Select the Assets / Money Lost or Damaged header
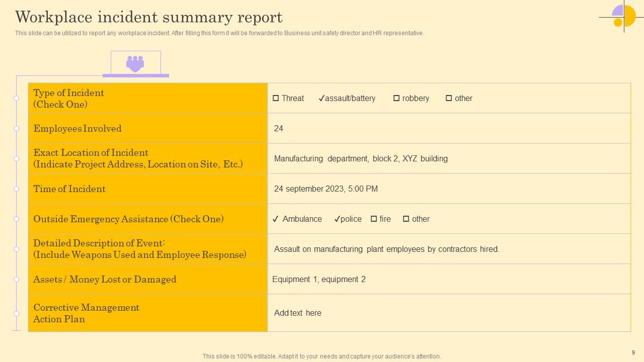The width and height of the screenshot is (644, 362). [105, 279]
